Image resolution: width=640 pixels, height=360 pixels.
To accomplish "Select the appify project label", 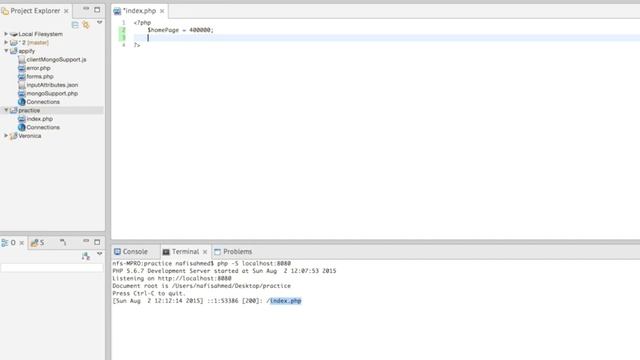I will (27, 51).
